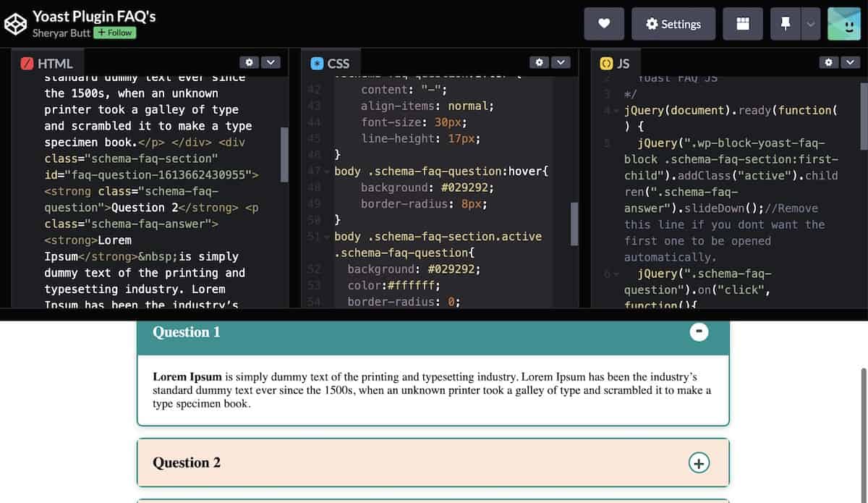The image size is (868, 503).
Task: Click the Settings button
Action: click(673, 24)
